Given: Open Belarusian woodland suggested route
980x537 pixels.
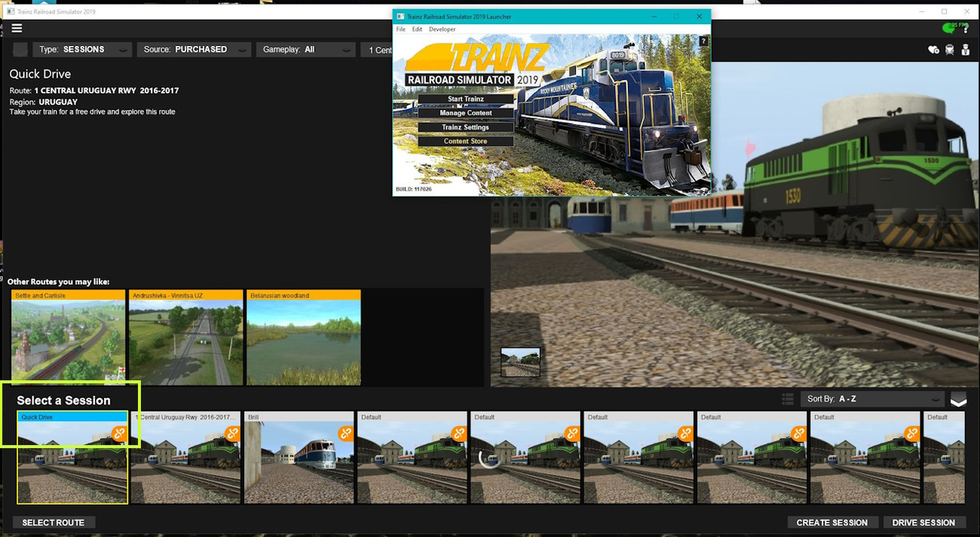Looking at the screenshot, I should 303,337.
